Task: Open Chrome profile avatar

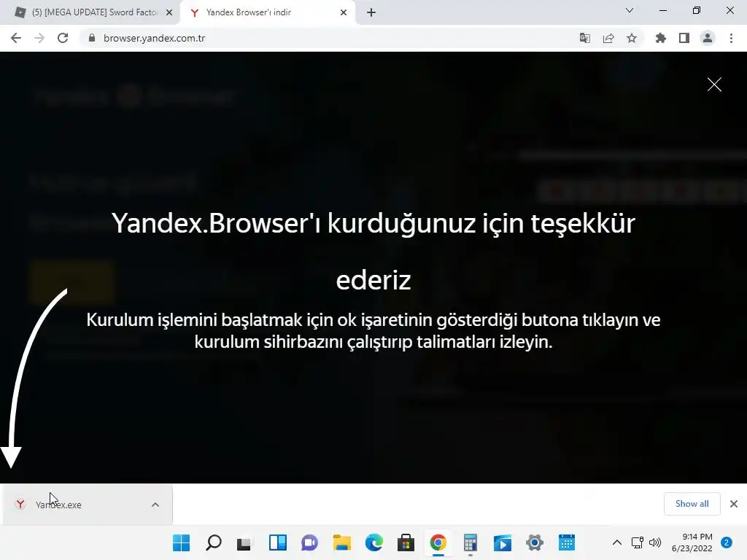Action: [708, 38]
